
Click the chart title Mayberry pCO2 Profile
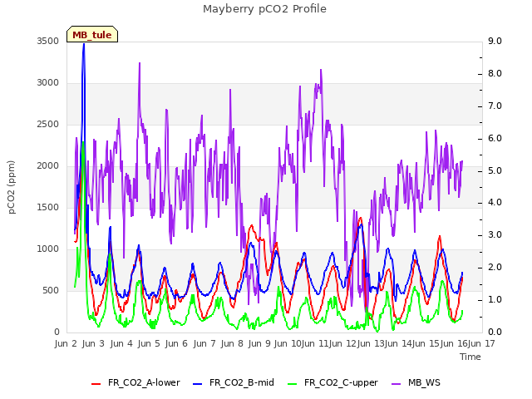[264, 9]
